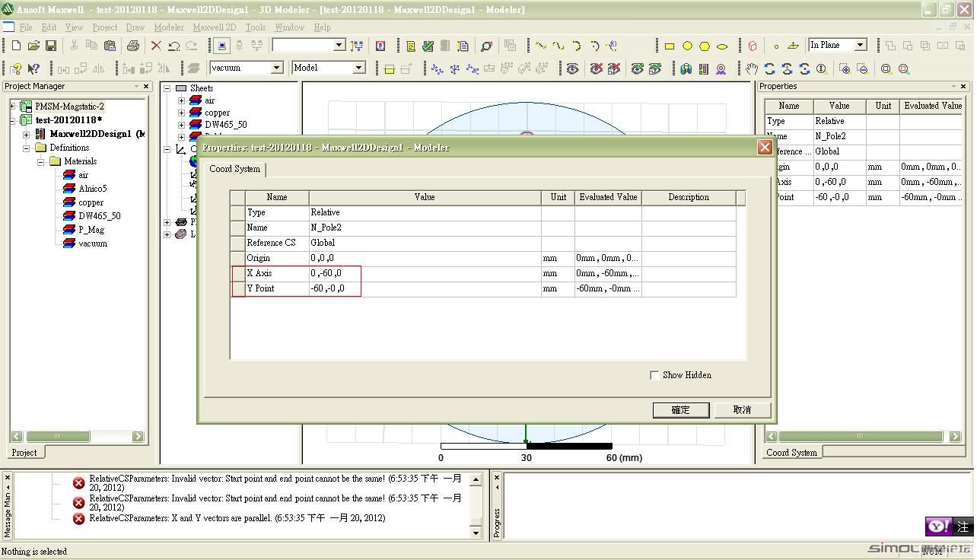Screen dimensions: 977x560
Task: Undo the last action with the toolbar arrow
Action: (x=173, y=46)
